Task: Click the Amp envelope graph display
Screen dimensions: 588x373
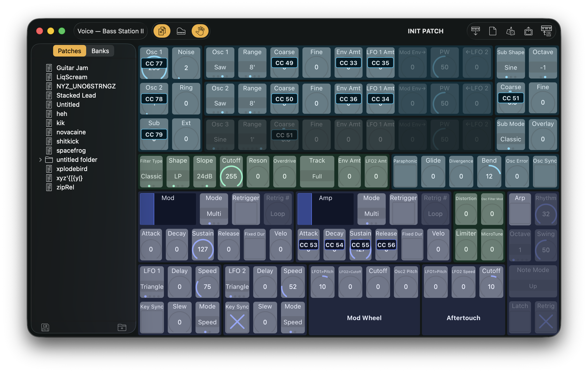Action: 325,209
